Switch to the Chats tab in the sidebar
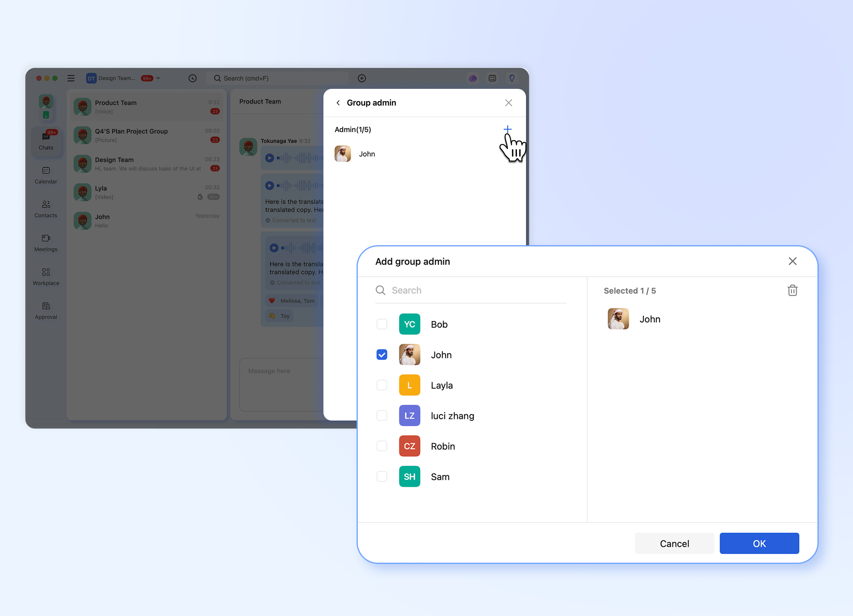Viewport: 853px width, 616px height. pyautogui.click(x=46, y=141)
